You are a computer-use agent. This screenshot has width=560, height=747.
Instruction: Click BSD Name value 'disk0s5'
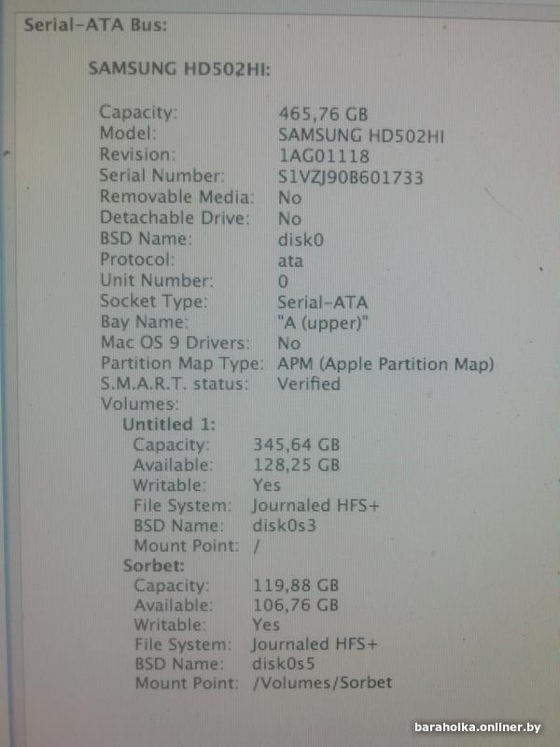(283, 664)
